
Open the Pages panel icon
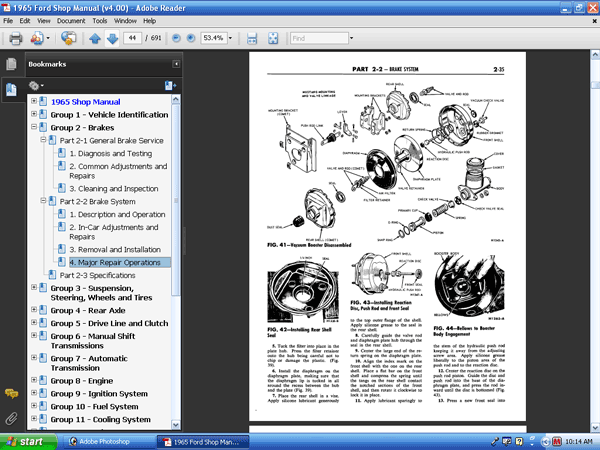pos(11,64)
